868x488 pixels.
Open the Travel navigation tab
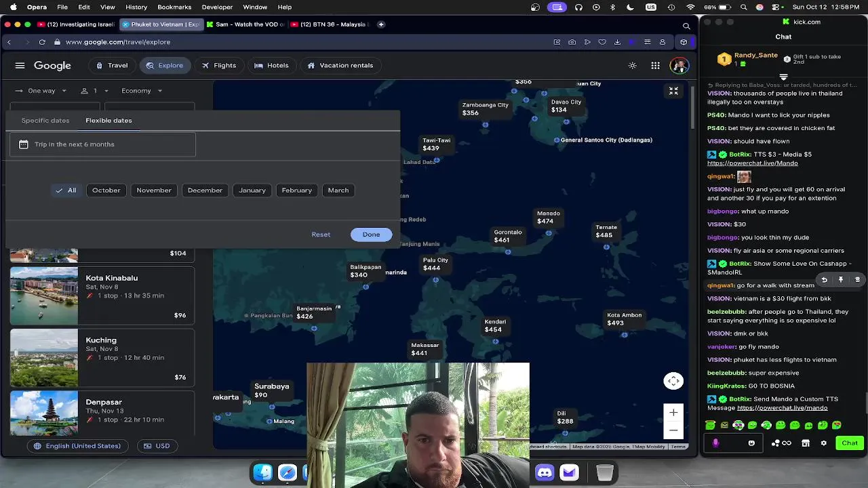111,66
